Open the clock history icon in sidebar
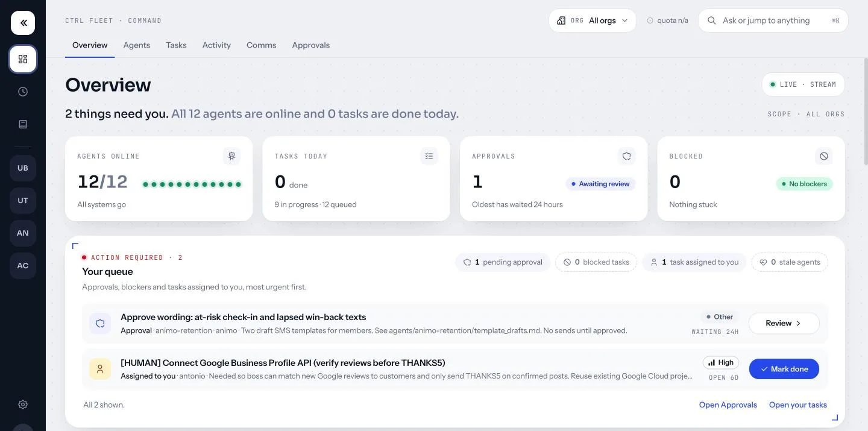 click(x=23, y=92)
